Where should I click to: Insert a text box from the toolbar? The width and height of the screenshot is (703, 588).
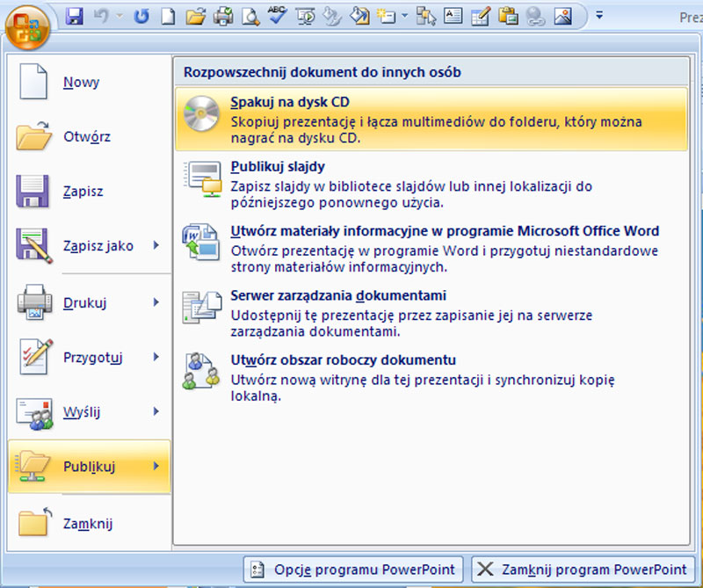coord(453,16)
